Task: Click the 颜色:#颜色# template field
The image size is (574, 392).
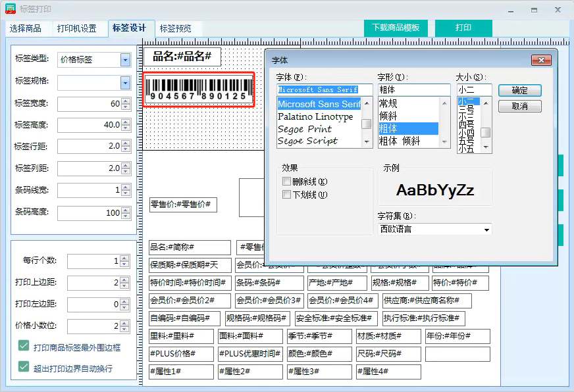Action: click(x=319, y=354)
